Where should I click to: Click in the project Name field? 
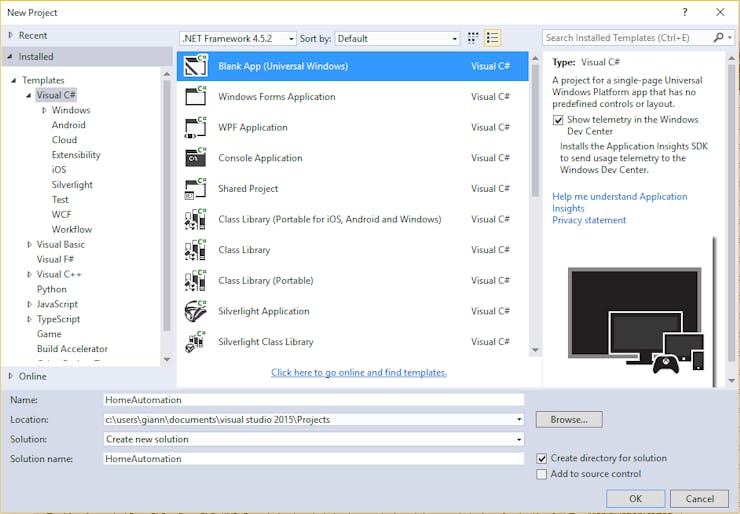pos(314,400)
